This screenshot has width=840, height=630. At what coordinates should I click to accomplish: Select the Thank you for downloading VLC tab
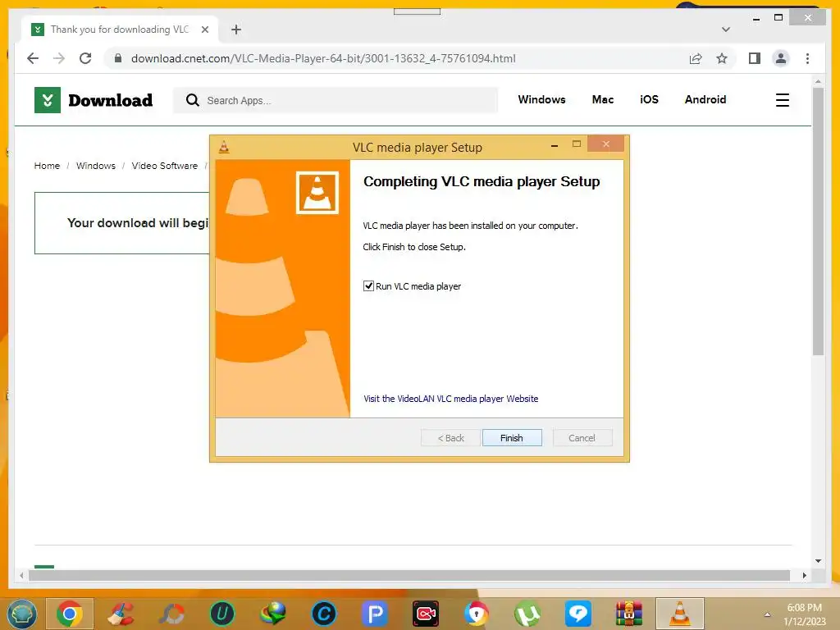pos(120,29)
